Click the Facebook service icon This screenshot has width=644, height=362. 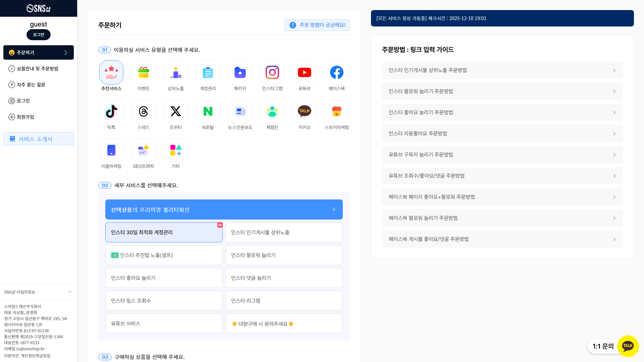336,72
